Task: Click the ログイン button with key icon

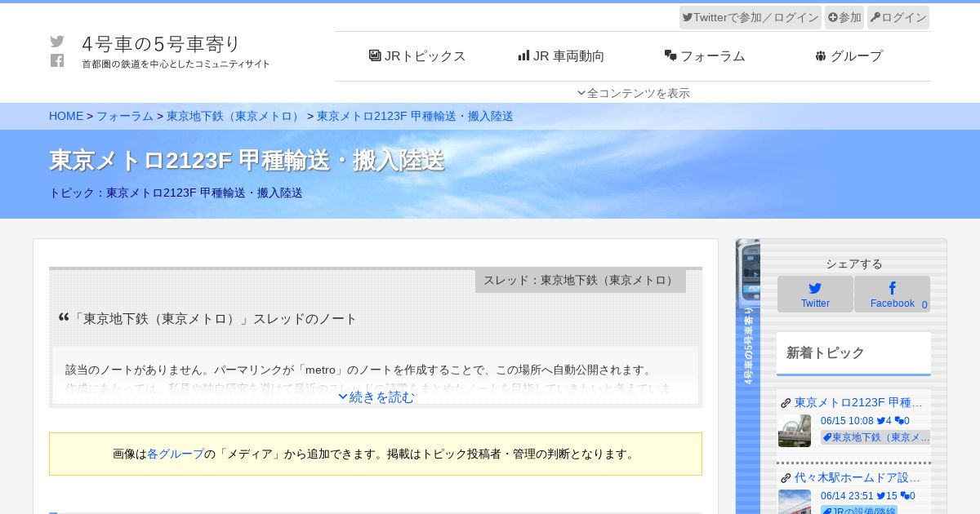Action: [898, 17]
